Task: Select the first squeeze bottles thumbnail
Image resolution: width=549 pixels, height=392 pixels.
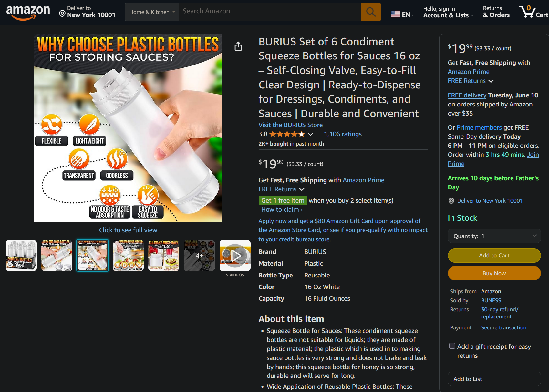Action: 21,256
